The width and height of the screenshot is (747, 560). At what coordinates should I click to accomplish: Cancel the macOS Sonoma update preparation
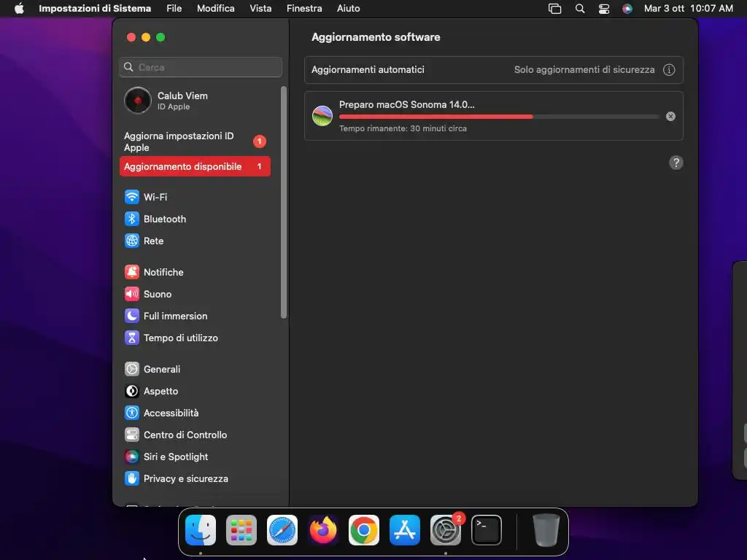[x=671, y=117]
